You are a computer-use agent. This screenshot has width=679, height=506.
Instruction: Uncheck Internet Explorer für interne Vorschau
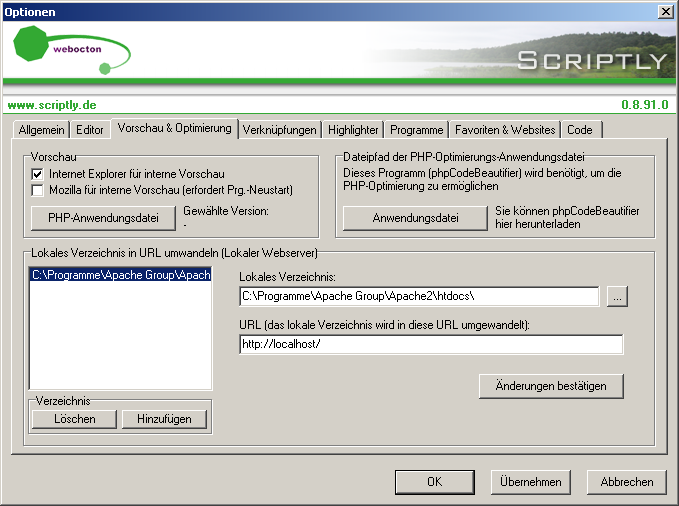[x=38, y=174]
